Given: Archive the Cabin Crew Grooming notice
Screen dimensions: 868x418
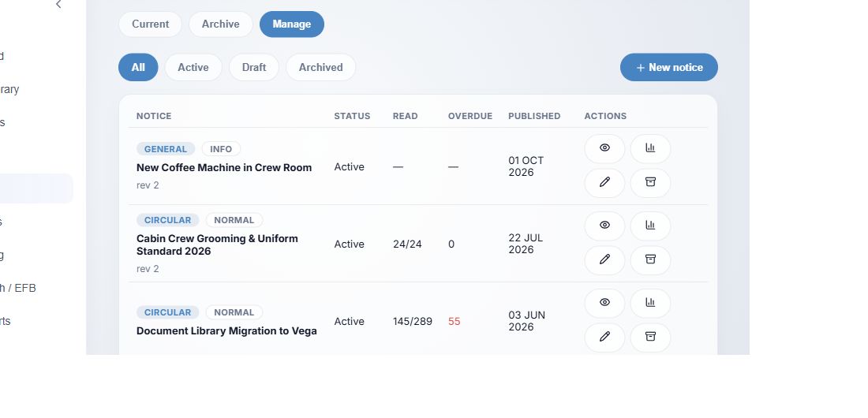Looking at the screenshot, I should click(x=650, y=260).
